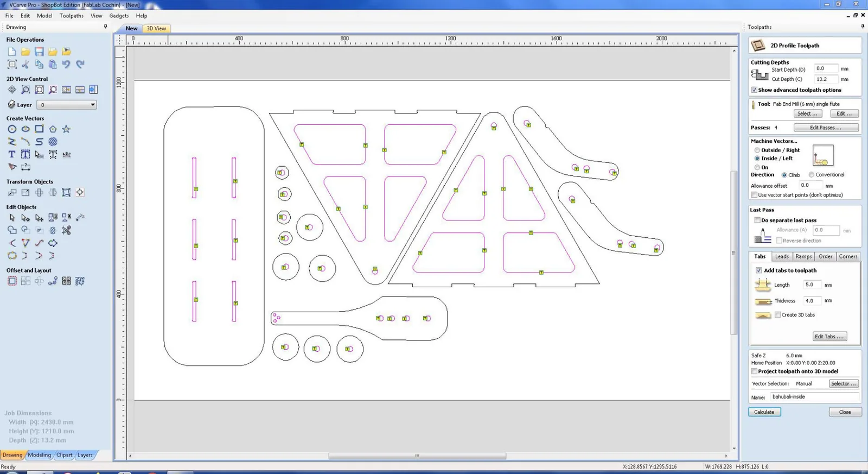Click the tool Select ... button
The width and height of the screenshot is (868, 474).
pyautogui.click(x=807, y=113)
